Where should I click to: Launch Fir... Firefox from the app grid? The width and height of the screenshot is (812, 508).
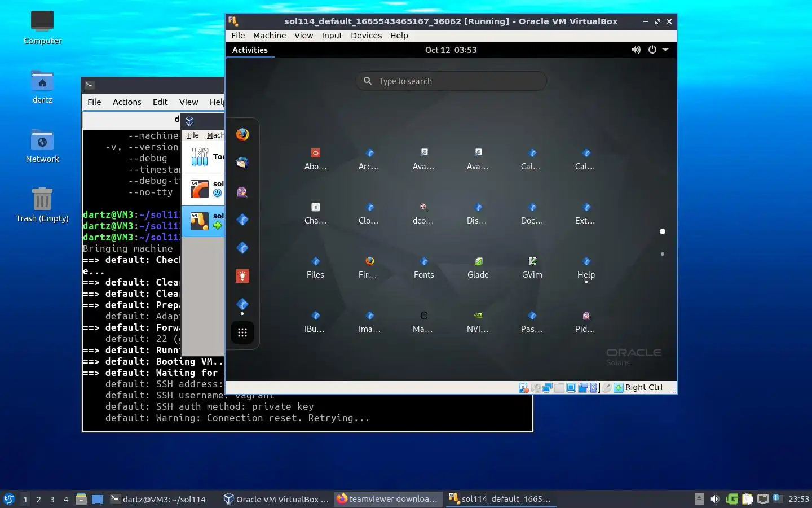[369, 268]
